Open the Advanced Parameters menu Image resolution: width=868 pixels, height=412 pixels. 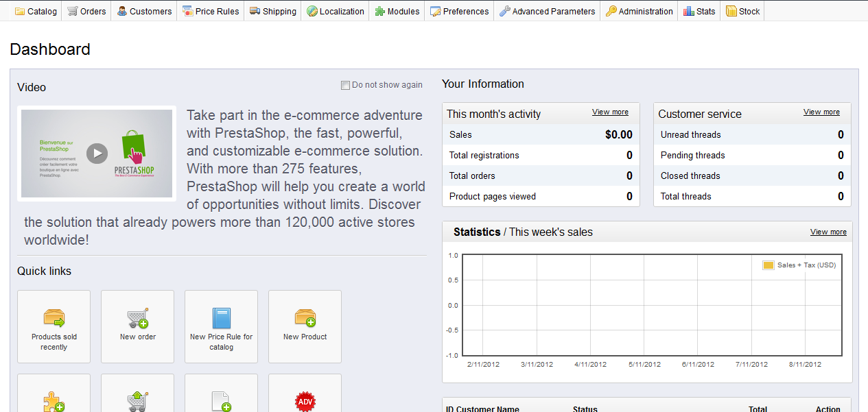coord(547,11)
